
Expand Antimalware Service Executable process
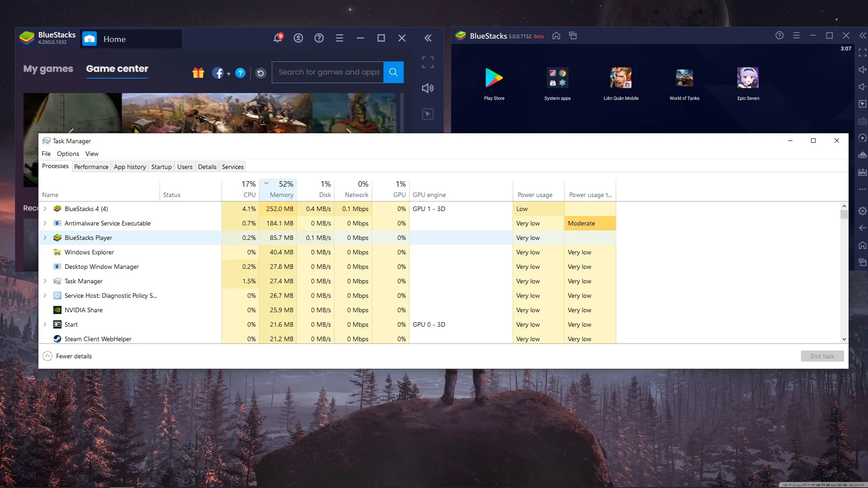click(45, 223)
